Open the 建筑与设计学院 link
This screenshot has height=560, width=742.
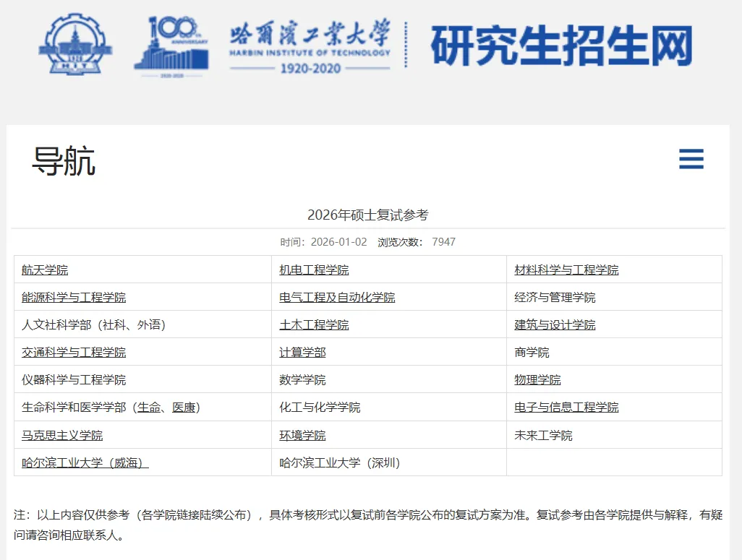[555, 325]
